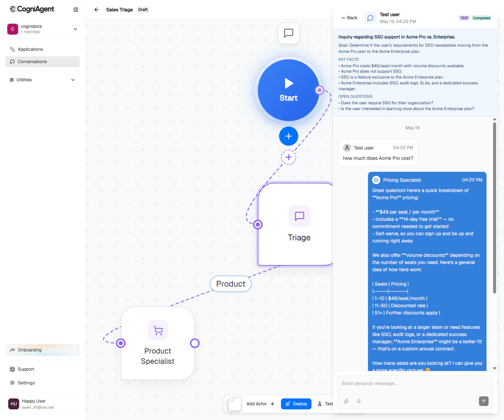Click the Test user conversation name
Screen dimensions: 504x420
[390, 14]
